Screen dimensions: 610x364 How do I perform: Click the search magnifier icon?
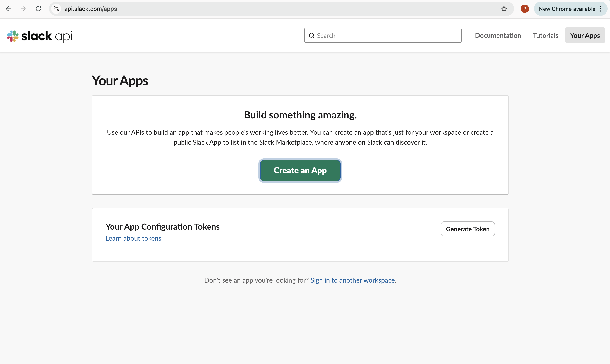coord(311,35)
